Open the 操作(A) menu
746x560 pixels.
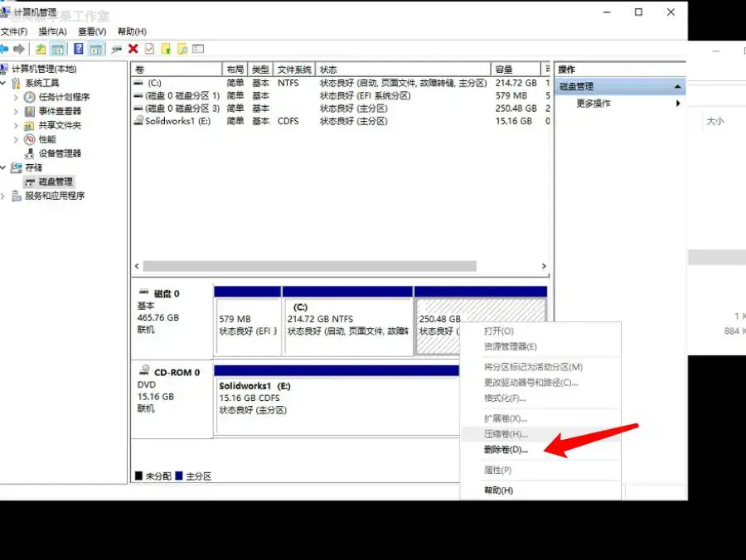(52, 31)
